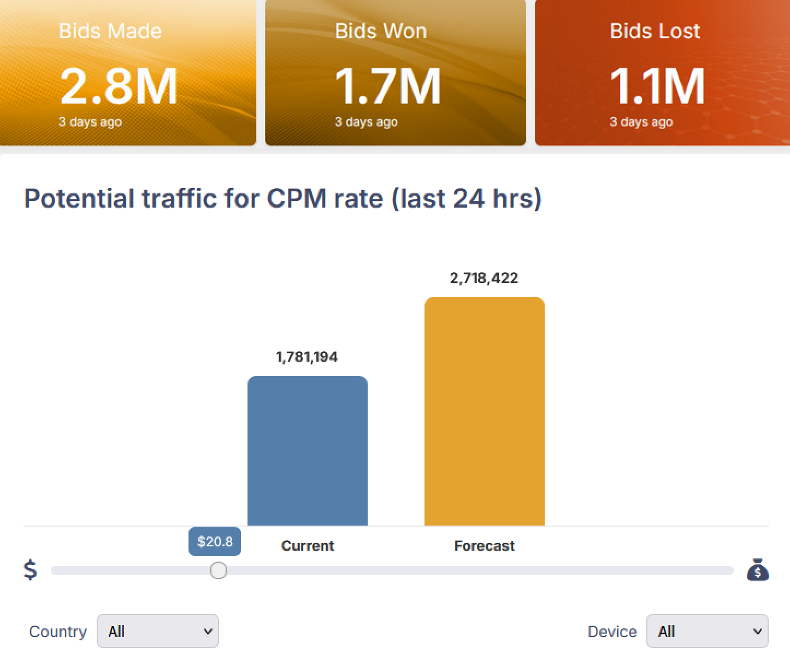Click the Bids Lost card title
This screenshot has width=790, height=672.
[655, 31]
